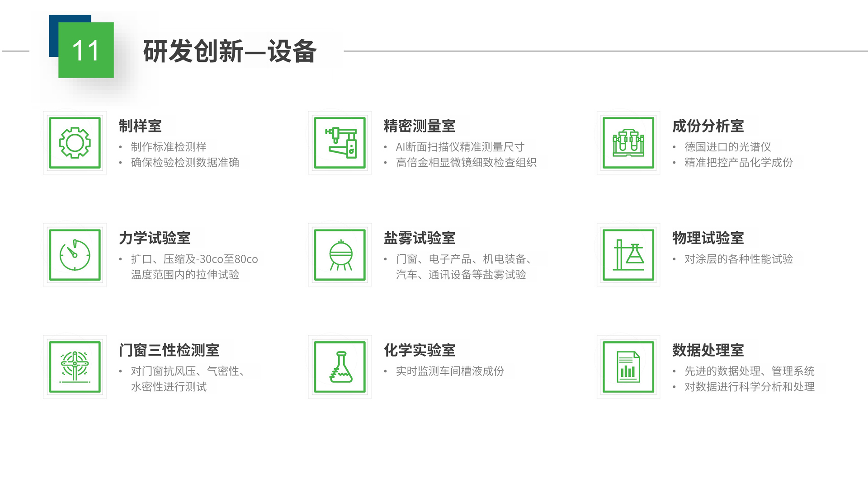
Task: Click the salt spray chamber icon
Action: [x=340, y=255]
